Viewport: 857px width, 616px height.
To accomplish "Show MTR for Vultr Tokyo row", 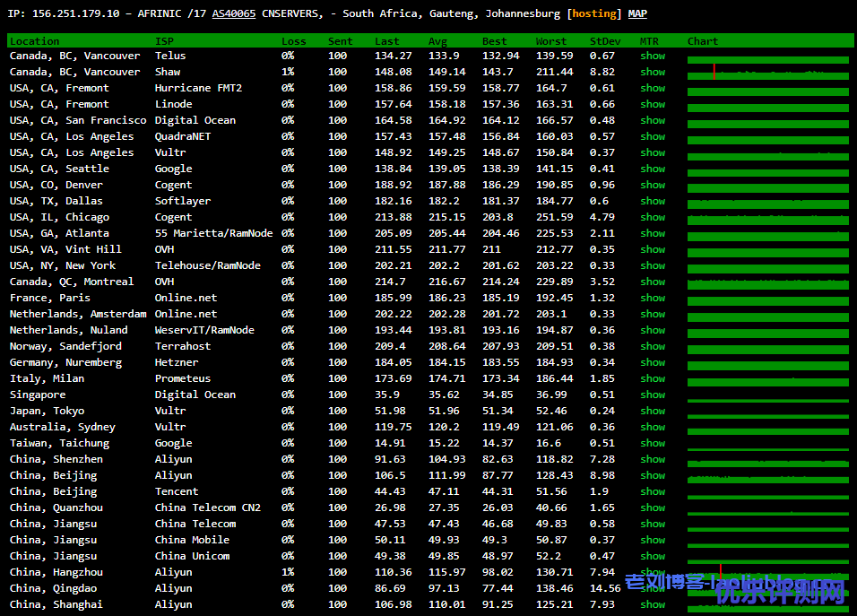I will tap(653, 411).
